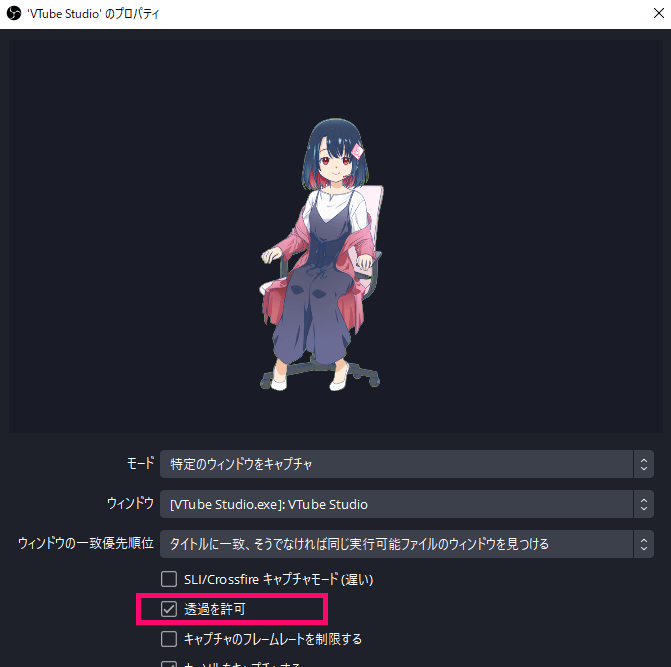This screenshot has width=671, height=667.
Task: Close the VTube Studio properties dialog
Action: click(x=659, y=13)
